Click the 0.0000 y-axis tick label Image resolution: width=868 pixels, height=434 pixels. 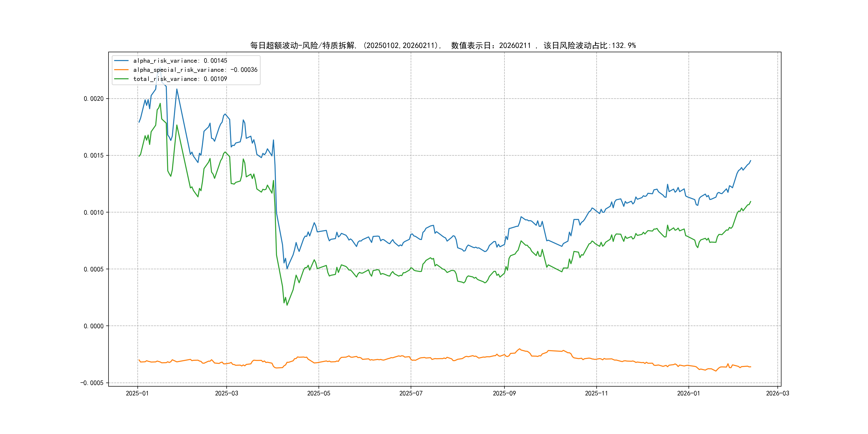coord(94,326)
